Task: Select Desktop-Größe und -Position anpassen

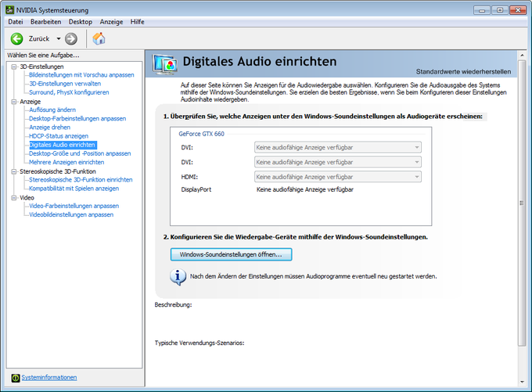Action: [80, 153]
